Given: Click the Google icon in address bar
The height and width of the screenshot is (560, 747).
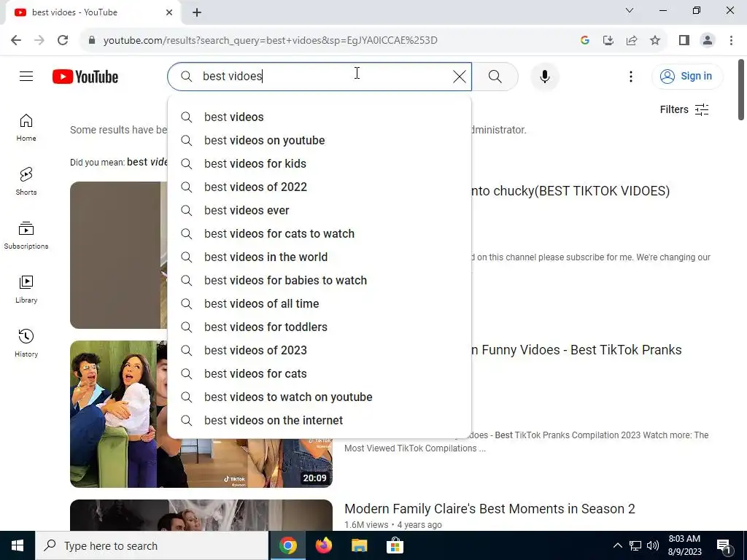Looking at the screenshot, I should (585, 41).
